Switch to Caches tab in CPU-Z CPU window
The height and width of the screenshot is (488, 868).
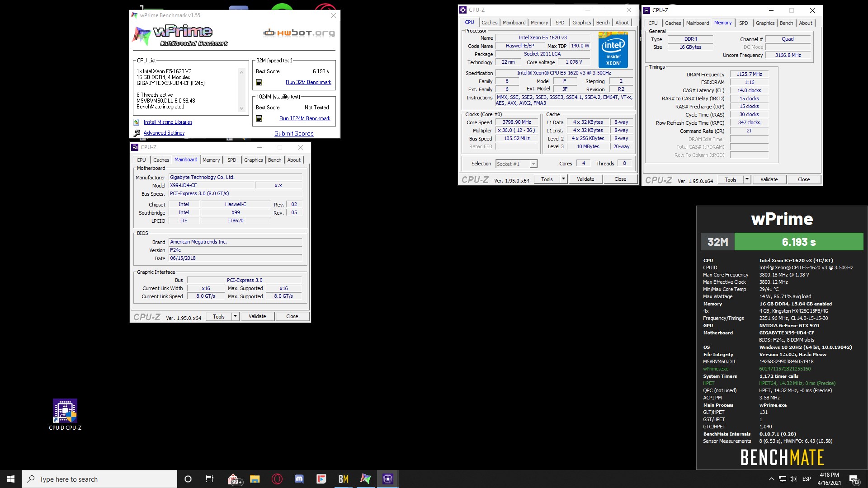tap(489, 23)
